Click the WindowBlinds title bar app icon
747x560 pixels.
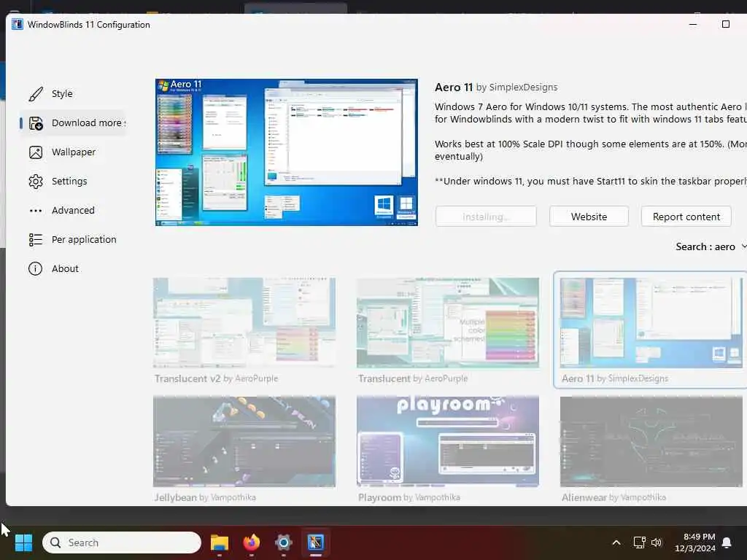(x=18, y=24)
